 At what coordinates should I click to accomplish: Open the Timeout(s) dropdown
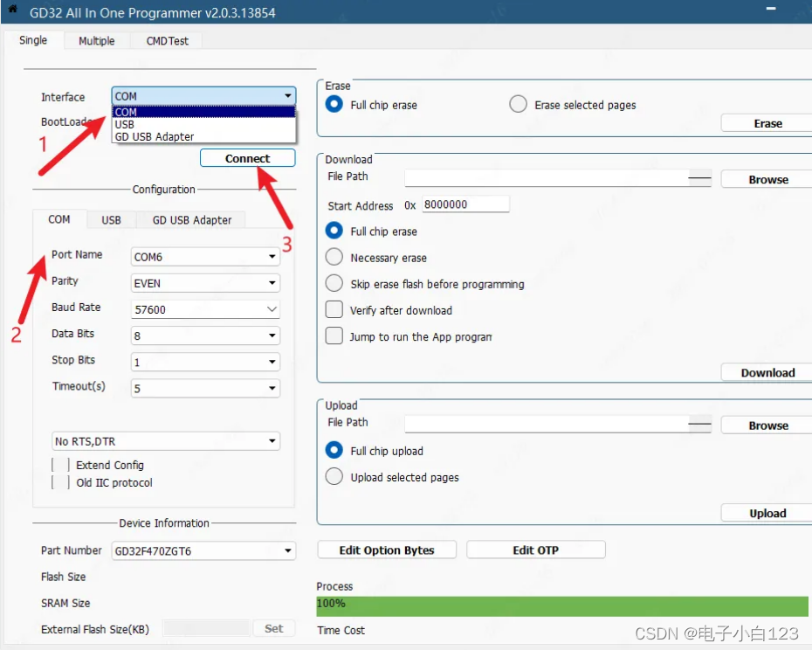point(205,388)
